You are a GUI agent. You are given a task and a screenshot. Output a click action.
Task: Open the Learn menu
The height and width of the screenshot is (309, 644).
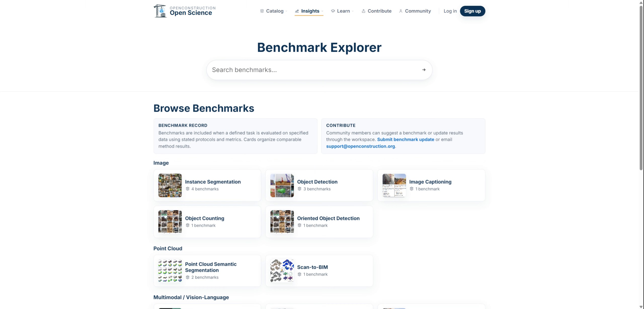point(342,11)
